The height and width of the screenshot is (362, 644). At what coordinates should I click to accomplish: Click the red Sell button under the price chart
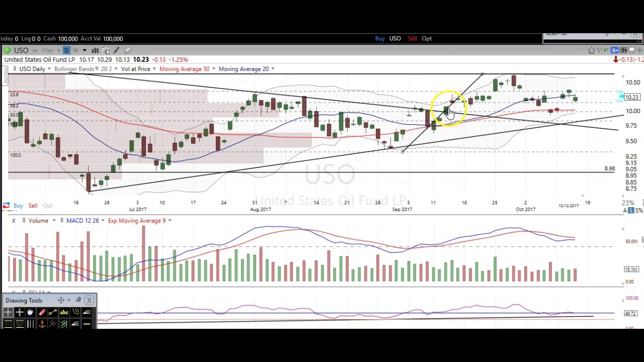coord(33,205)
